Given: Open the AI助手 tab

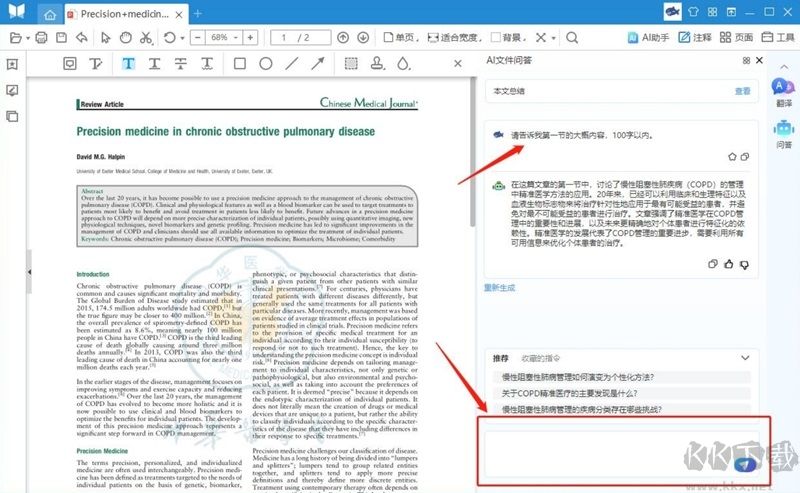Looking at the screenshot, I should (647, 37).
